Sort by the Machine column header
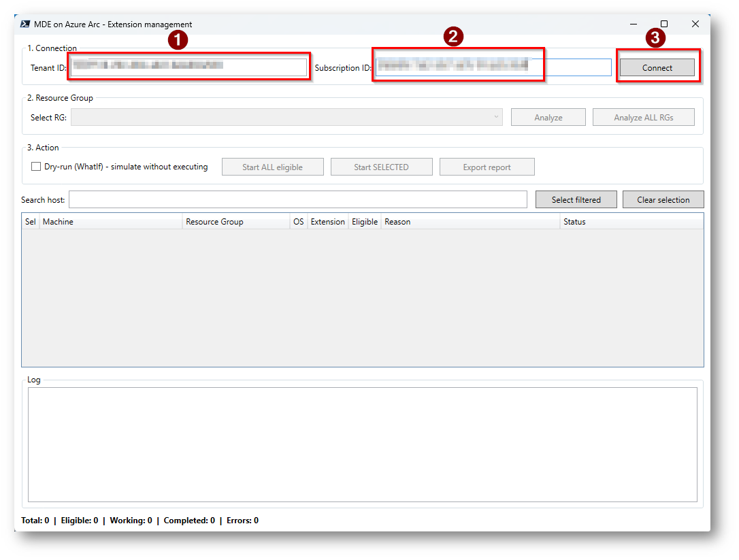This screenshot has width=739, height=560. pos(111,222)
